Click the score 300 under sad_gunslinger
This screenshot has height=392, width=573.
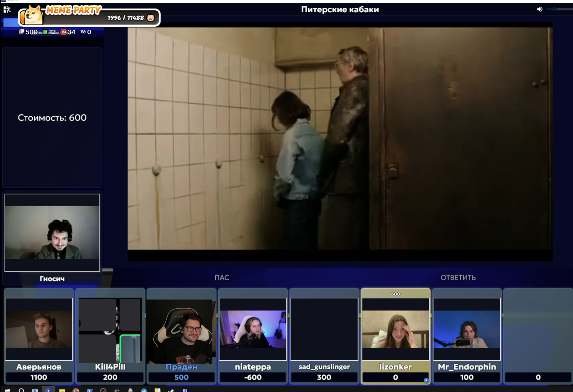(x=324, y=377)
